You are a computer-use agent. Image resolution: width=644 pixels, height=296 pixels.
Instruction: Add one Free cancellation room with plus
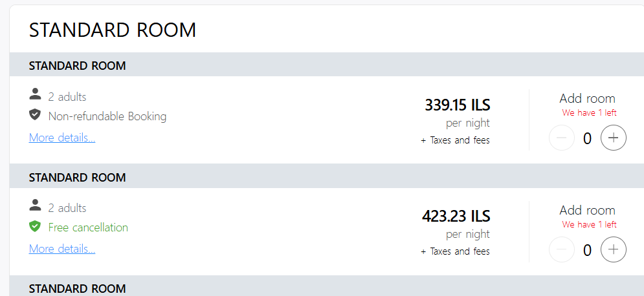(x=613, y=249)
